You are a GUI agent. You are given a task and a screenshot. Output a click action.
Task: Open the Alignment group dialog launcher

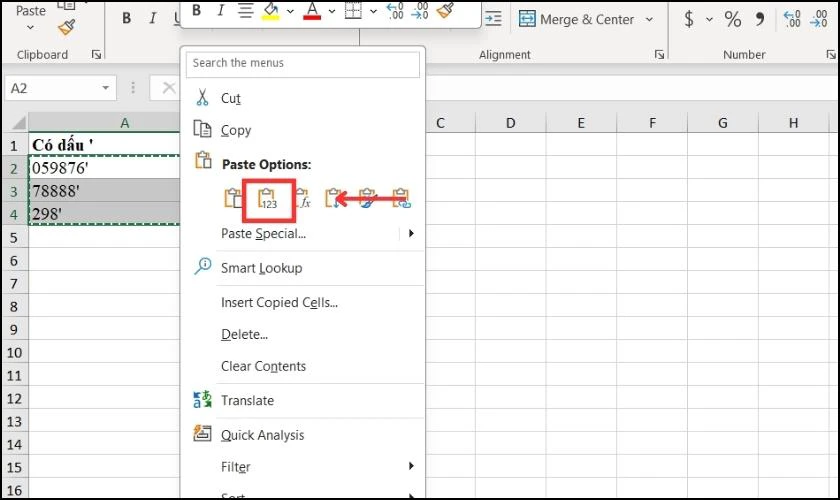(659, 55)
